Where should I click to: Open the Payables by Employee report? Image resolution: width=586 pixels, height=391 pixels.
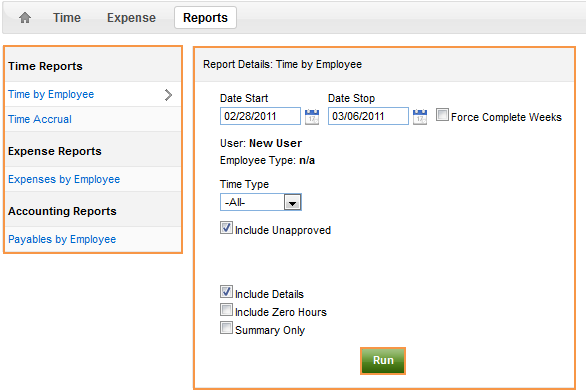(62, 239)
